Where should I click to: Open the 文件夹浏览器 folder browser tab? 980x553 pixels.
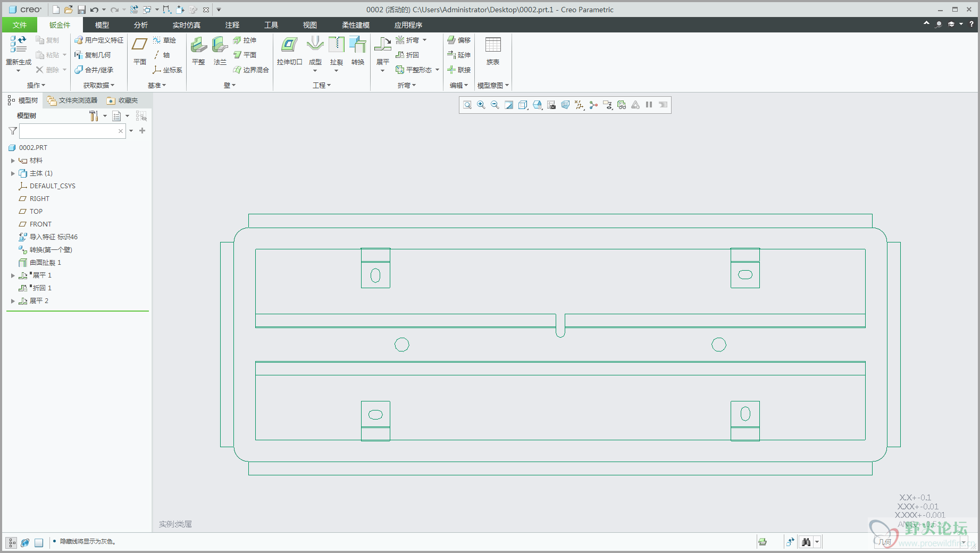72,100
